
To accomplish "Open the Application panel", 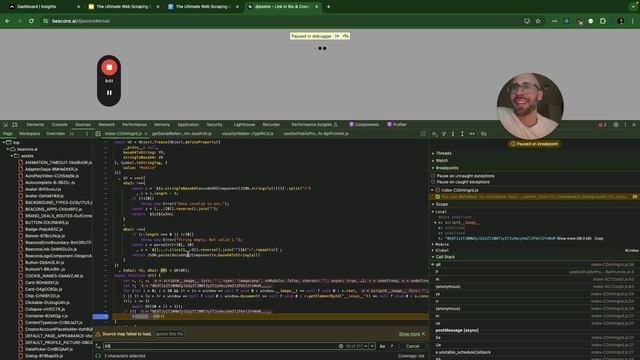I will [188, 125].
